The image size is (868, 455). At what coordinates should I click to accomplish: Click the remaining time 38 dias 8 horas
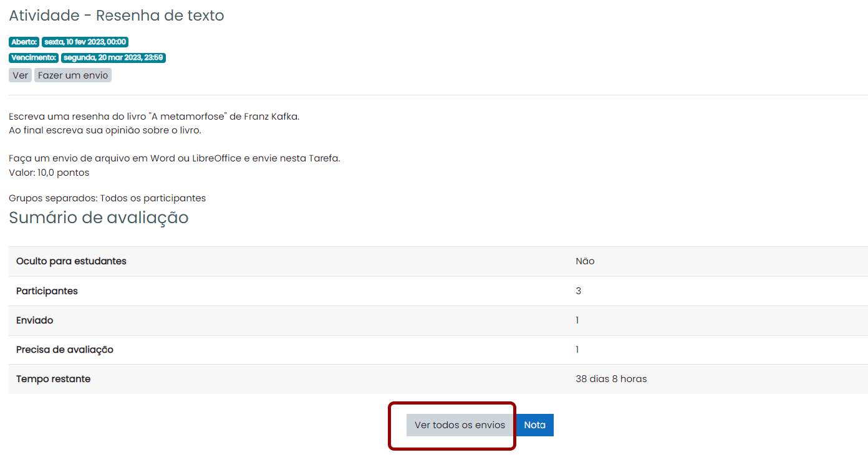pos(612,378)
